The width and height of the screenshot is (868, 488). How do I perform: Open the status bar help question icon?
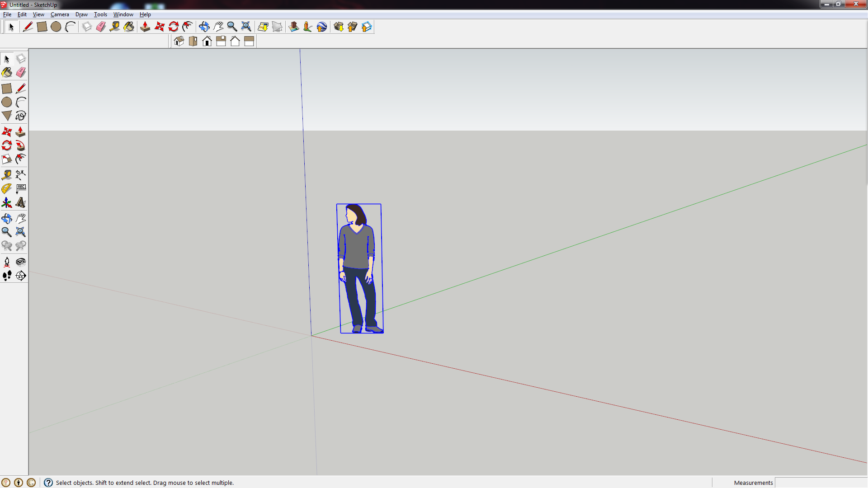48,483
